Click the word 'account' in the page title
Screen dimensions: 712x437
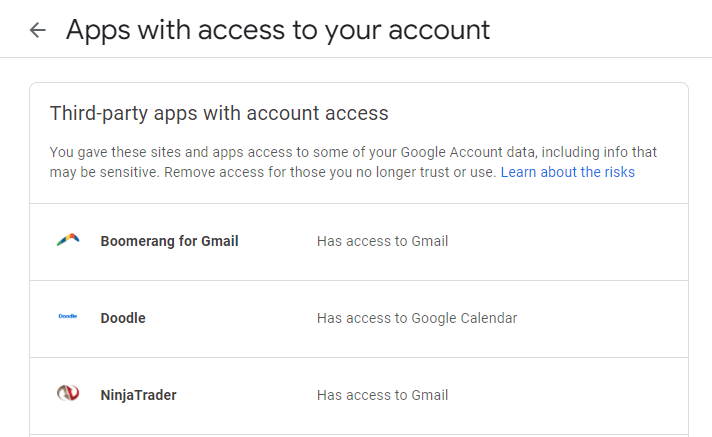pyautogui.click(x=436, y=30)
